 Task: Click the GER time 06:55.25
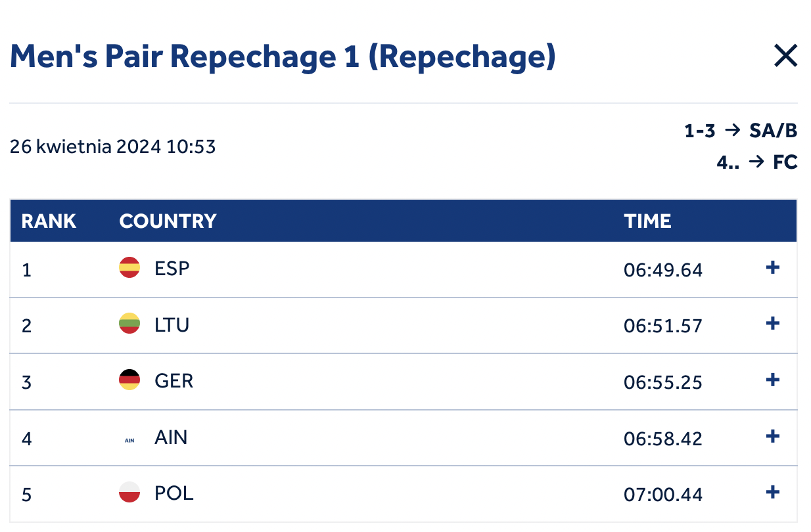[663, 382]
